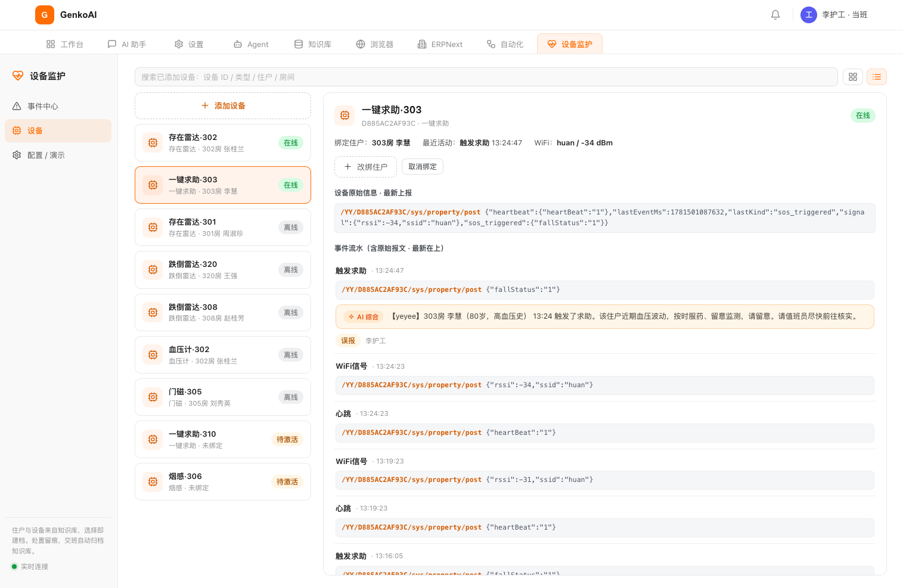This screenshot has width=903, height=588.
Task: Click the chip icon of 存在雷达·301
Action: click(x=153, y=227)
